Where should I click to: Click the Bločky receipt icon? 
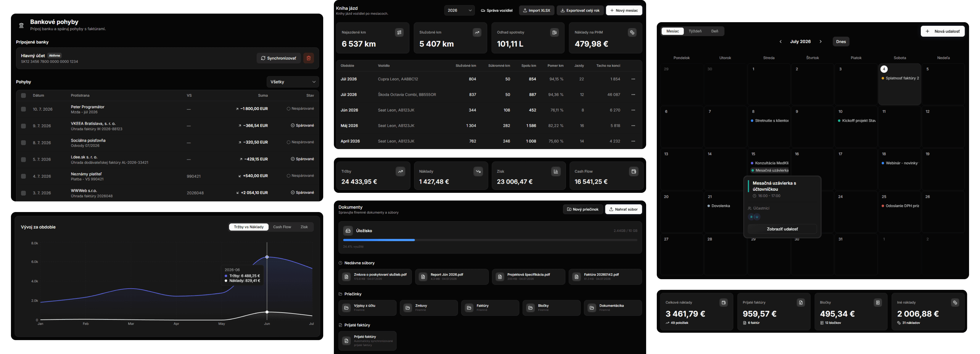coord(878,303)
